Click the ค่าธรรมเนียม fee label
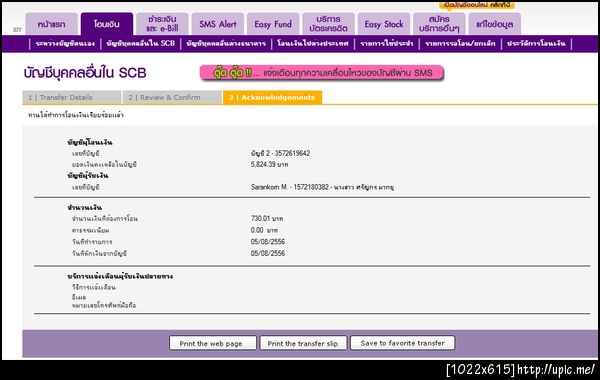 pyautogui.click(x=91, y=230)
